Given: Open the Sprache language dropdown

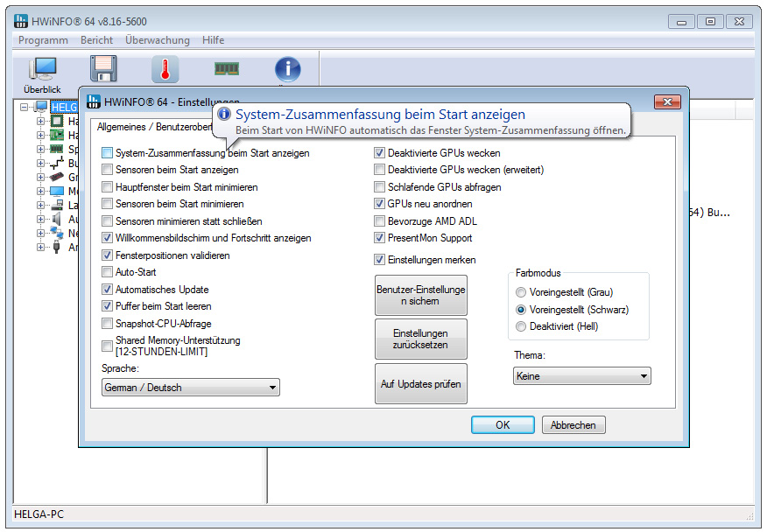Looking at the screenshot, I should point(190,388).
